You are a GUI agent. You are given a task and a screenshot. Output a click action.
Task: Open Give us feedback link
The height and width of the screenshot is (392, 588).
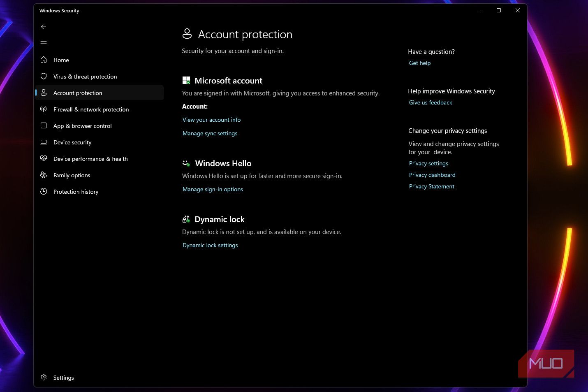[x=431, y=102]
